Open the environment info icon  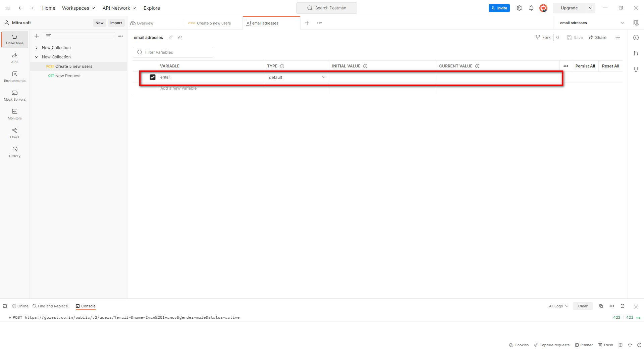(x=636, y=38)
